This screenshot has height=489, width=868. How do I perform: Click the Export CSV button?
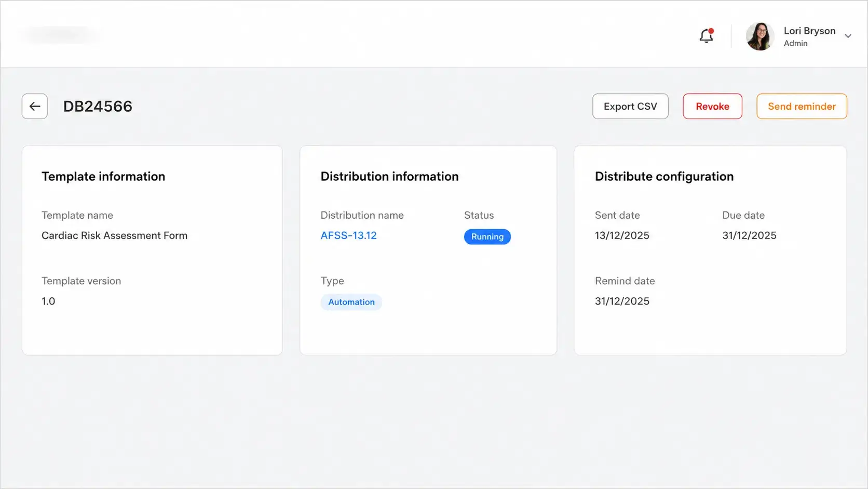click(x=630, y=107)
